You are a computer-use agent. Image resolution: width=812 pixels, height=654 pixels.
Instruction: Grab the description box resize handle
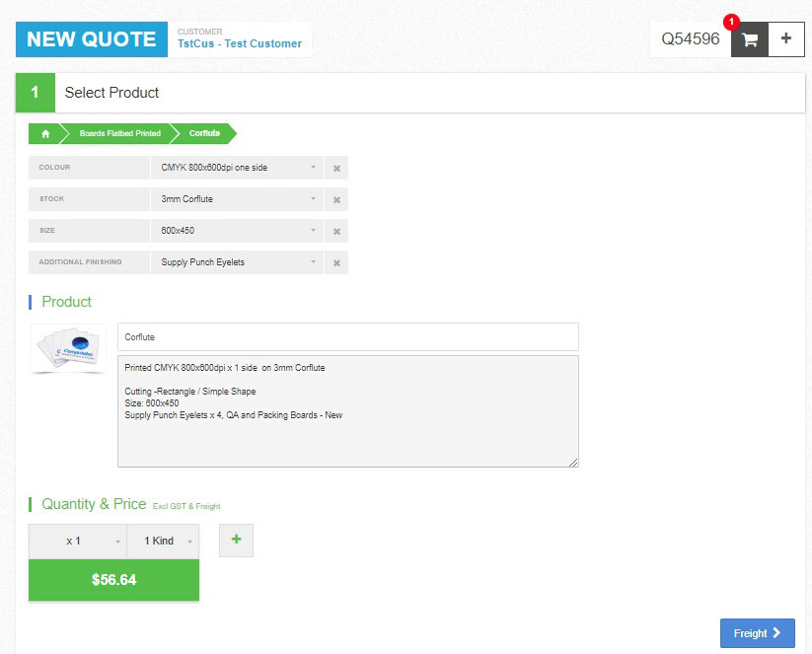pyautogui.click(x=573, y=463)
